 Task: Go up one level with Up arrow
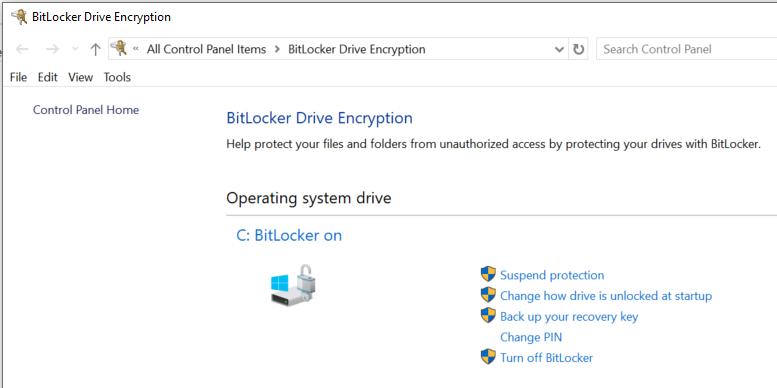click(x=96, y=49)
